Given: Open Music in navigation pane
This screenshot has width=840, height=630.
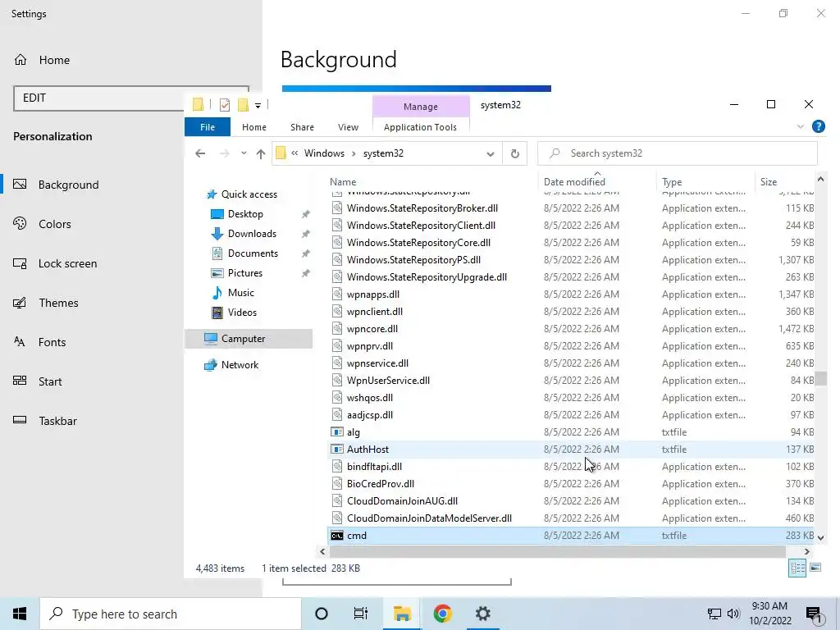Looking at the screenshot, I should pyautogui.click(x=240, y=293).
